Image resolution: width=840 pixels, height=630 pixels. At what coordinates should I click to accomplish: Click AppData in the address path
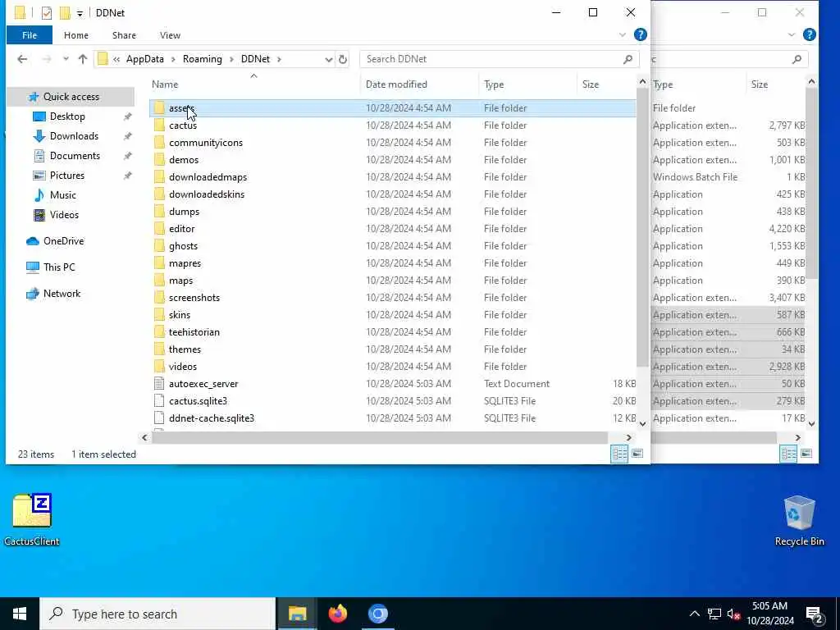pos(144,59)
